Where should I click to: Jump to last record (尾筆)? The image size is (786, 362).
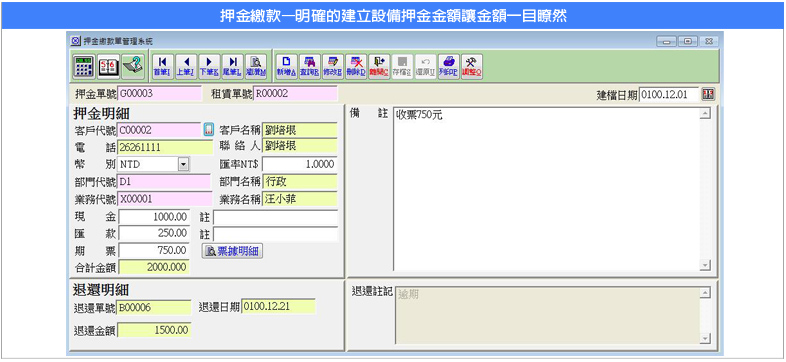[232, 66]
